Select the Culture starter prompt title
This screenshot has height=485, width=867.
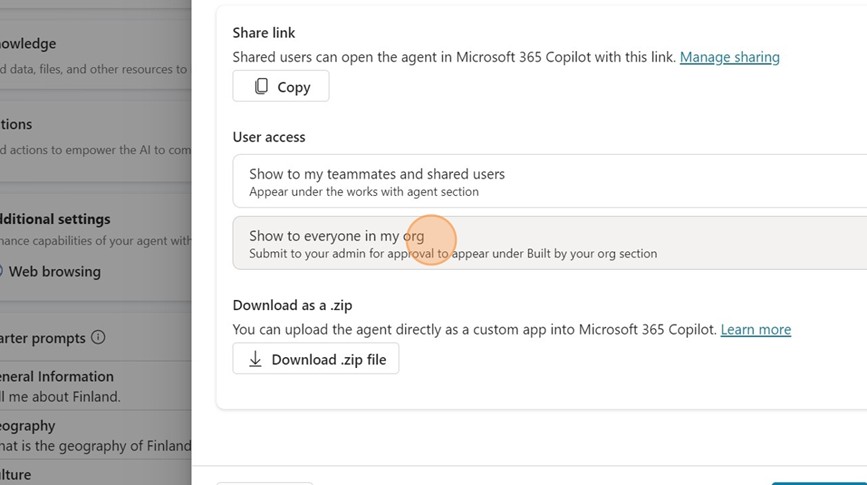tap(16, 475)
